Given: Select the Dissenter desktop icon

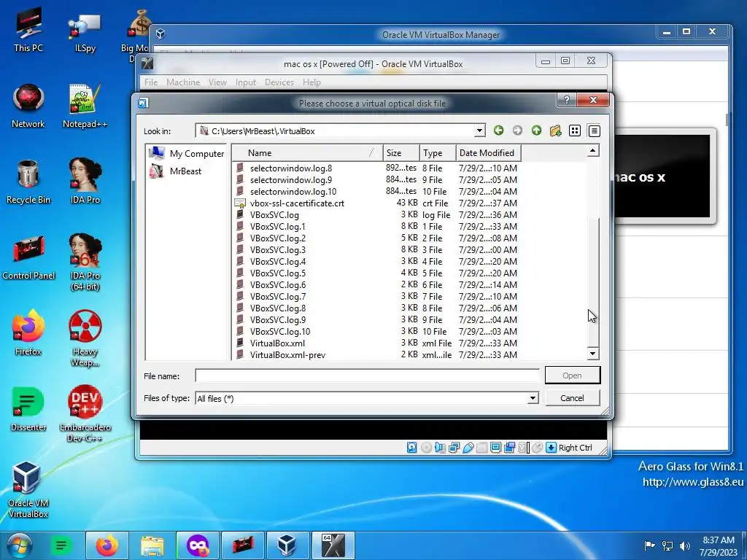Looking at the screenshot, I should [x=28, y=408].
